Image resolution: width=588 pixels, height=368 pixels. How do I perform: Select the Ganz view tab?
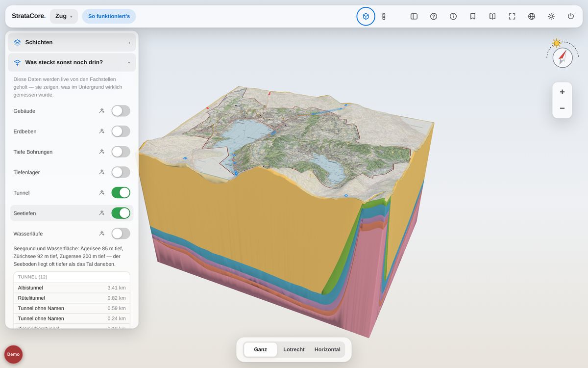260,349
